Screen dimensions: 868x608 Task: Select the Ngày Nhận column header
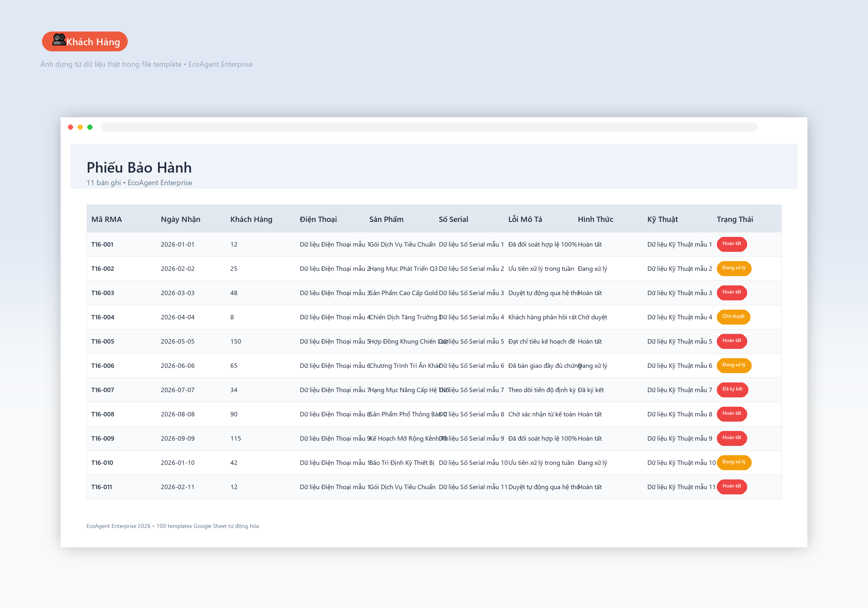181,220
